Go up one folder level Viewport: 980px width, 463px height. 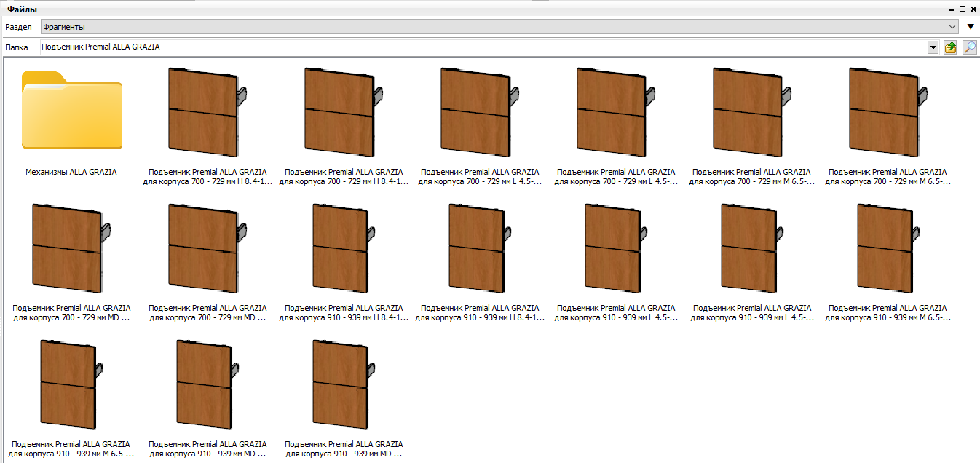(x=951, y=47)
